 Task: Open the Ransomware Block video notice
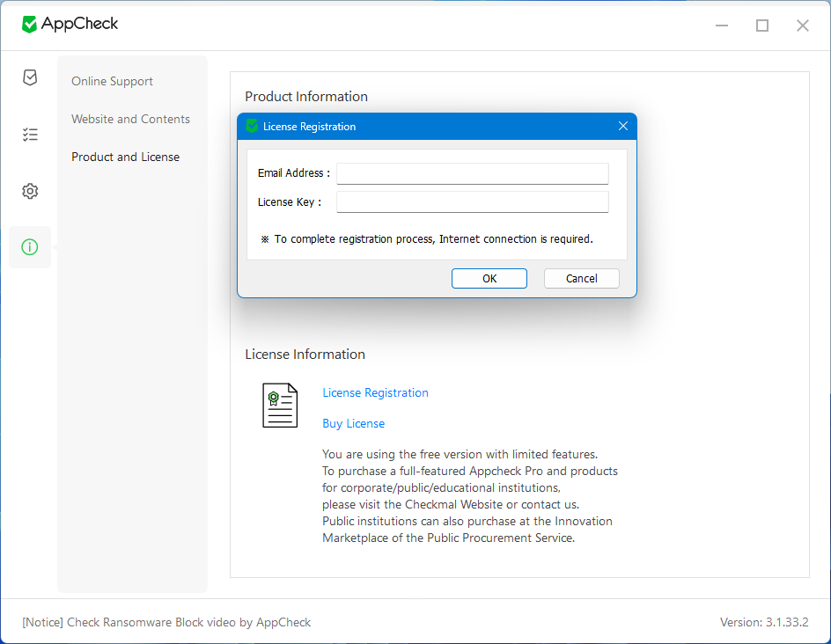click(x=166, y=623)
